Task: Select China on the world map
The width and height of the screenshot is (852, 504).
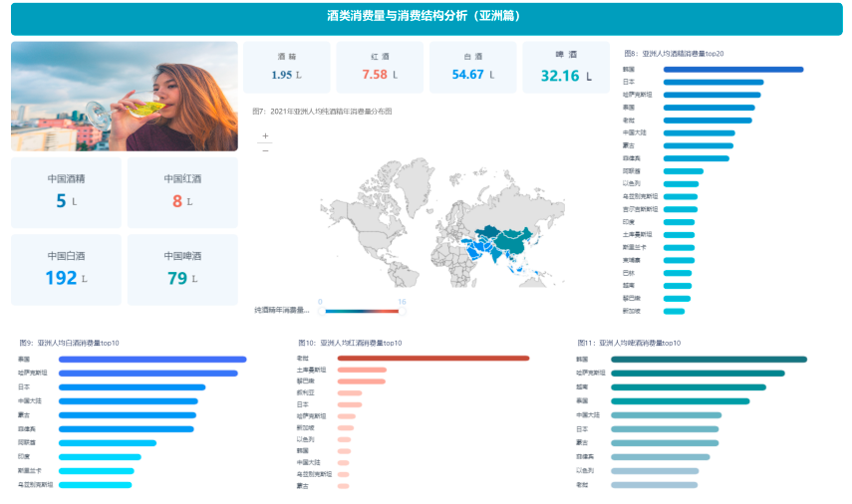Action: (513, 240)
